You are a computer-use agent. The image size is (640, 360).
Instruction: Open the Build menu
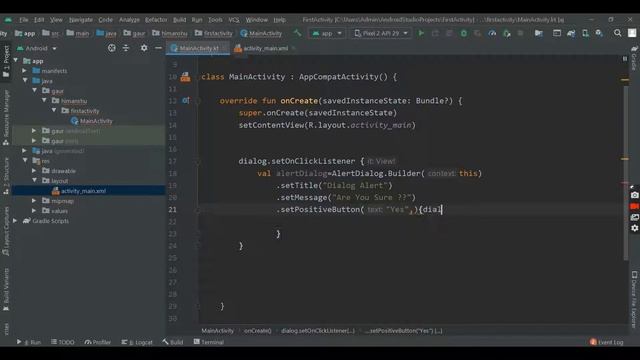point(179,20)
